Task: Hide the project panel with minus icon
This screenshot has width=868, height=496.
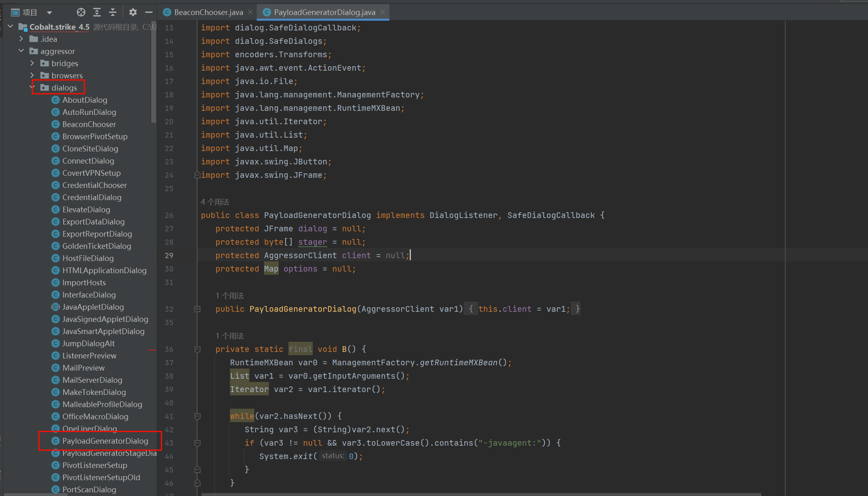Action: click(x=148, y=13)
